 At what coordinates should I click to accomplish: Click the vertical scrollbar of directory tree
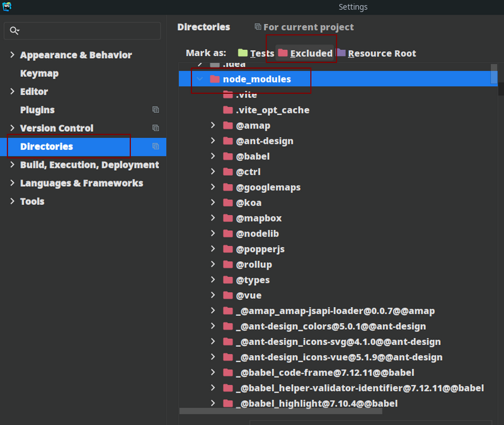point(494,74)
